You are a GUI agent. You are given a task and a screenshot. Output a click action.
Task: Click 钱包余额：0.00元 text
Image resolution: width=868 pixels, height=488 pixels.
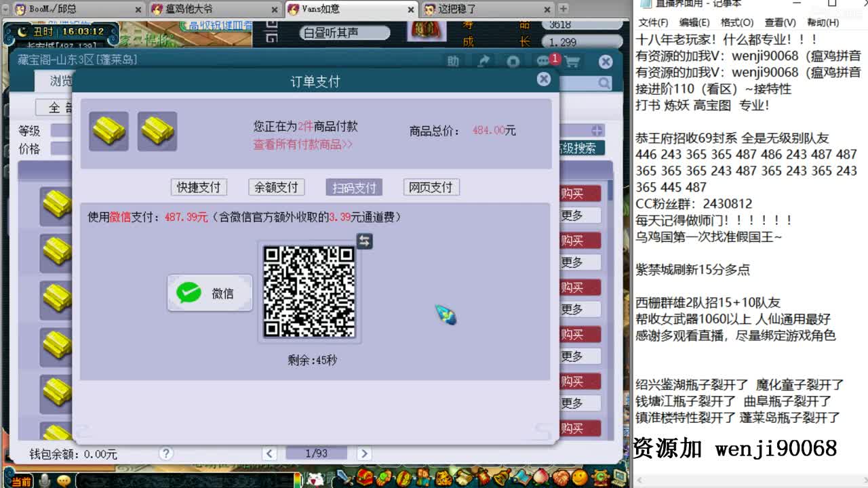[73, 454]
